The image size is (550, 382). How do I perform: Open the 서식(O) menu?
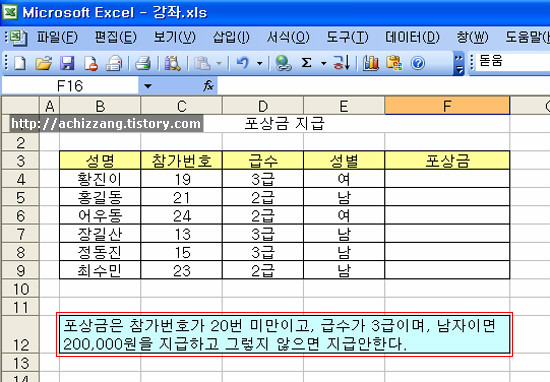coord(288,37)
